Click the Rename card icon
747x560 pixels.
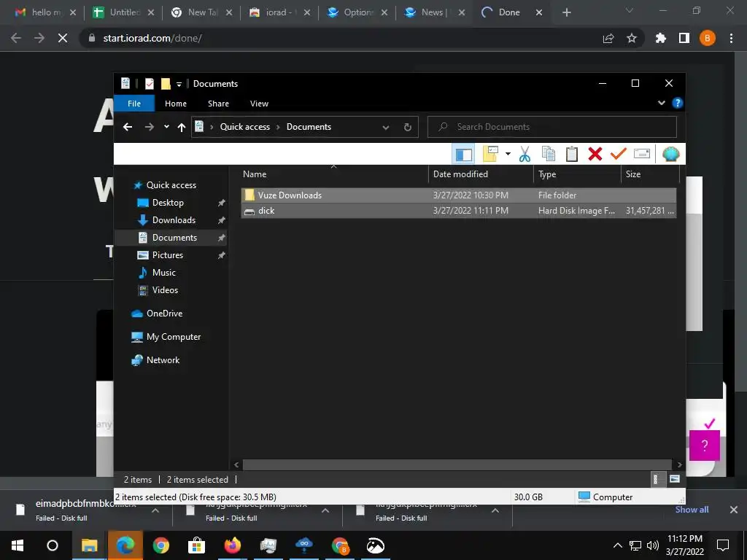(x=642, y=154)
